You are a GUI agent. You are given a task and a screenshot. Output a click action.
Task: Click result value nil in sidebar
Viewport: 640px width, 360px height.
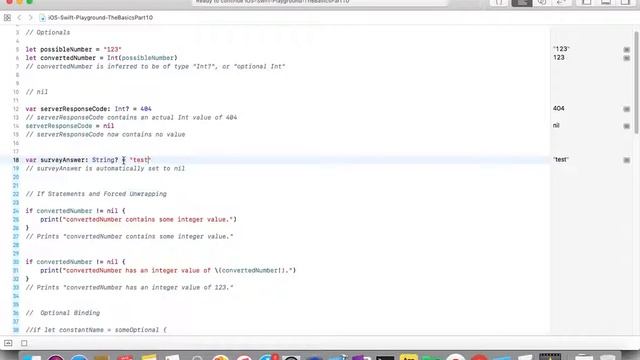pos(556,126)
